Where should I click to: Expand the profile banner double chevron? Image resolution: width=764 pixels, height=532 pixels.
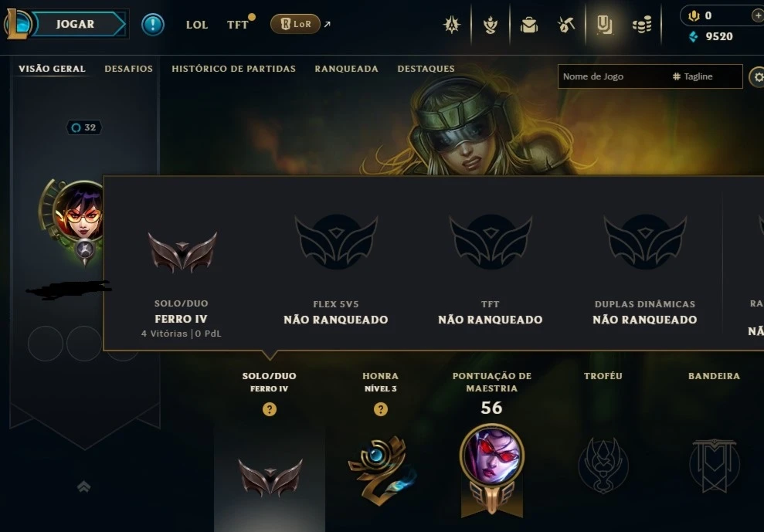click(83, 486)
